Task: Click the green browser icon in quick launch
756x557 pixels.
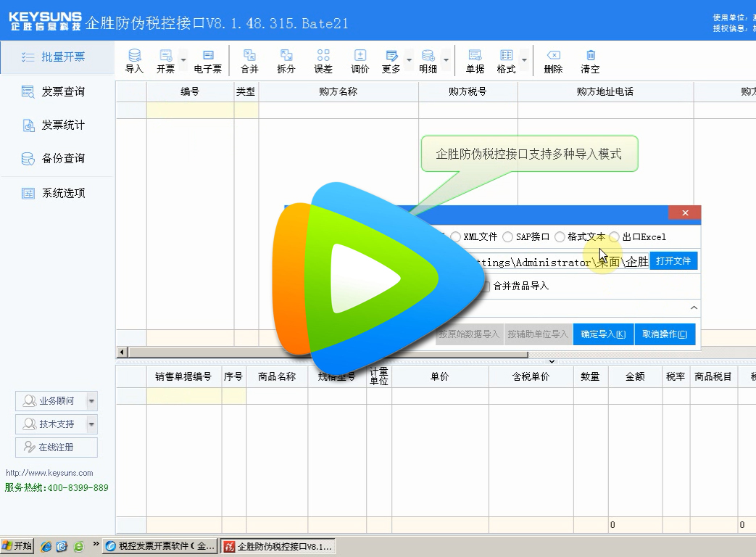Action: [78, 546]
